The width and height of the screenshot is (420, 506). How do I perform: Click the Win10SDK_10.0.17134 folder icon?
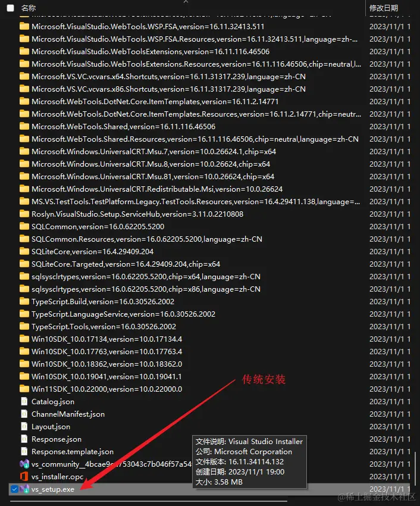(x=24, y=339)
